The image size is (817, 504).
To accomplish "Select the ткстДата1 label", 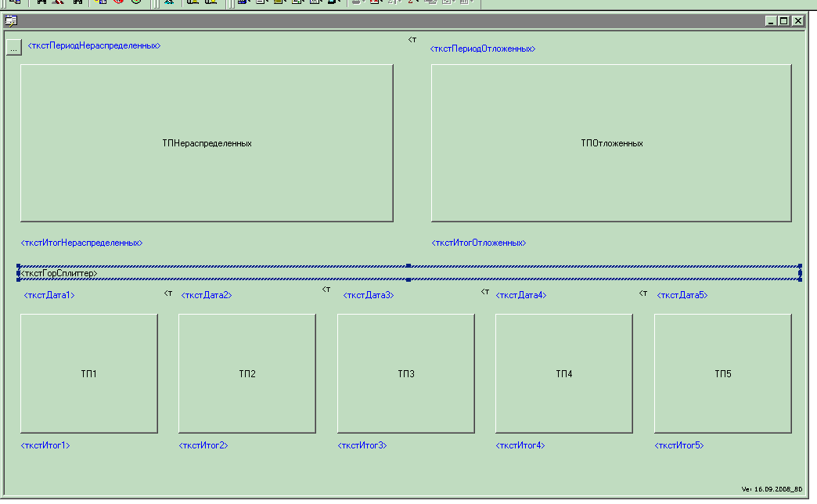I will [x=49, y=296].
